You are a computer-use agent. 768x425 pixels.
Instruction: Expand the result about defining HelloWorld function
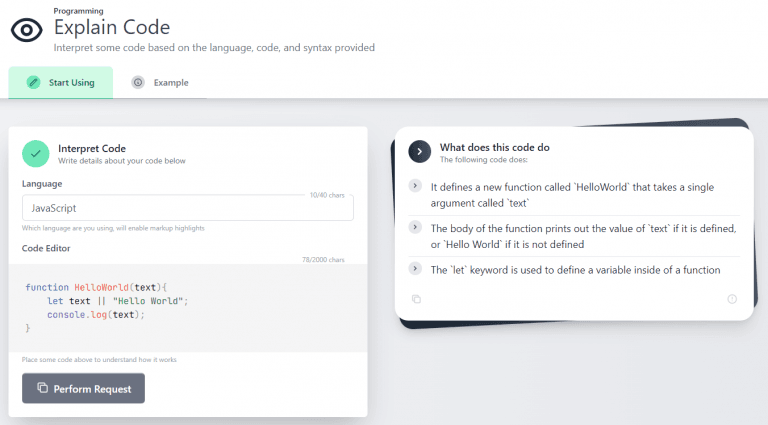(x=416, y=186)
